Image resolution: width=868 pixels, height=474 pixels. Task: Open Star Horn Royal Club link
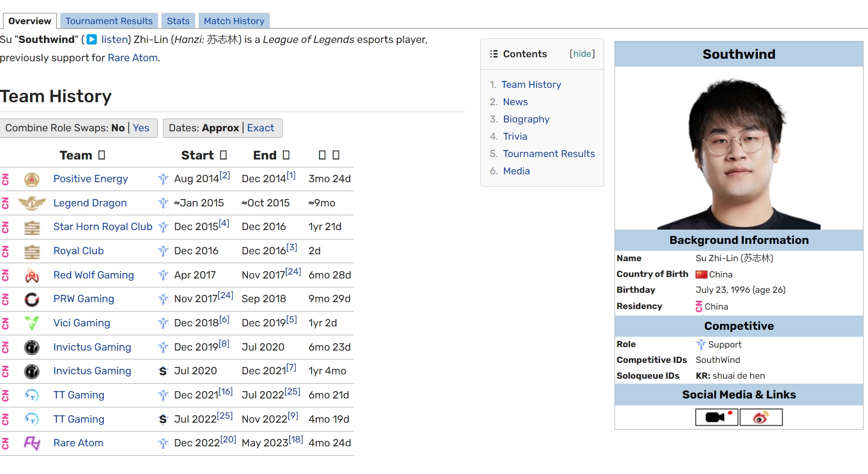click(103, 227)
